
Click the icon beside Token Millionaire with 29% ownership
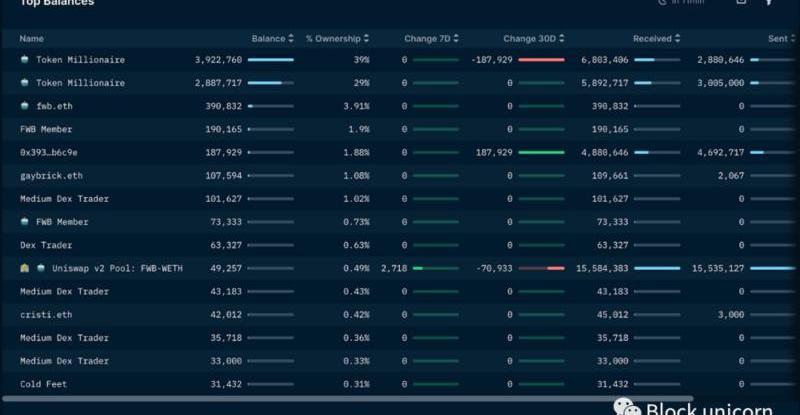tap(24, 83)
